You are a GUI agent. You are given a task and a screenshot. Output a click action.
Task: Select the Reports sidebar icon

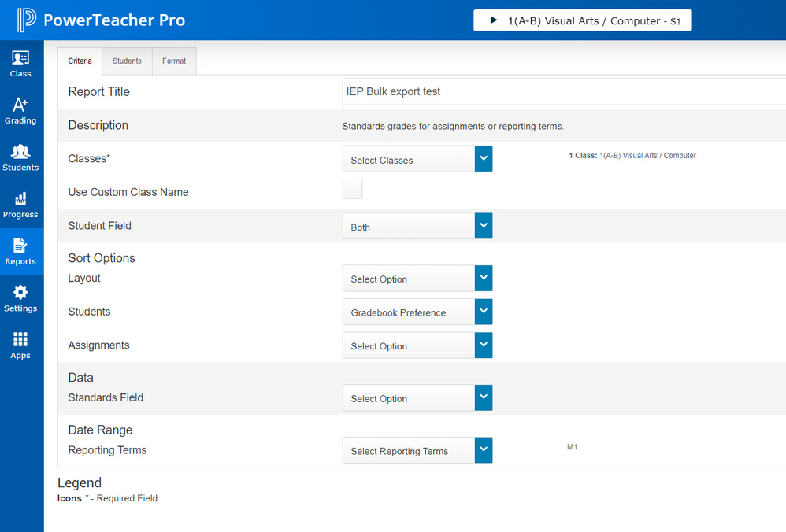coord(20,246)
